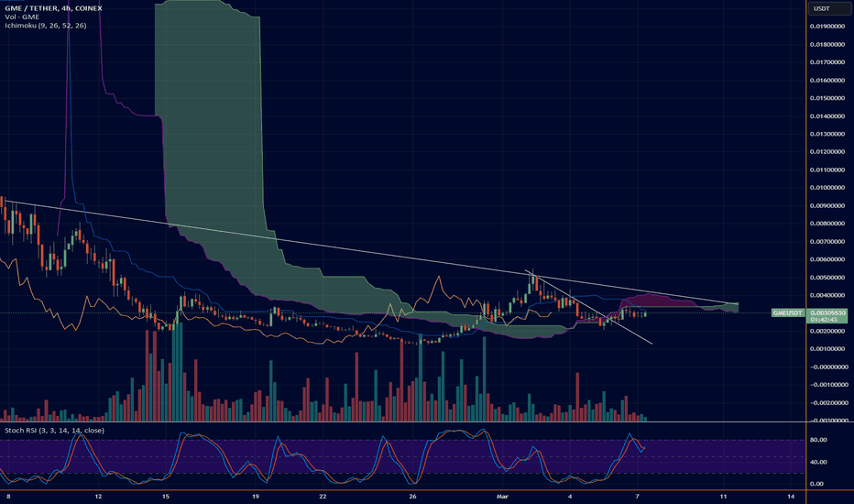Screen dimensions: 854x504
Task: Select the Ichimoku (9, 26, 52, 26) legend
Action: (45, 26)
